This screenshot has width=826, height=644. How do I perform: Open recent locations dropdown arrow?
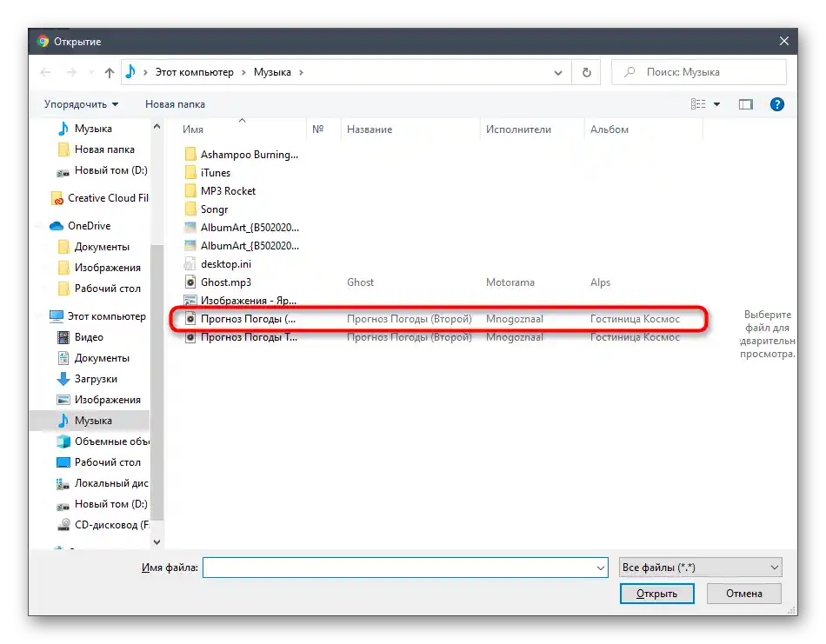click(x=91, y=72)
